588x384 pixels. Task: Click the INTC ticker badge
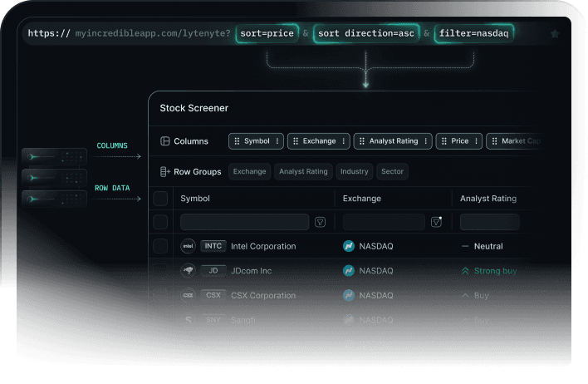point(213,246)
